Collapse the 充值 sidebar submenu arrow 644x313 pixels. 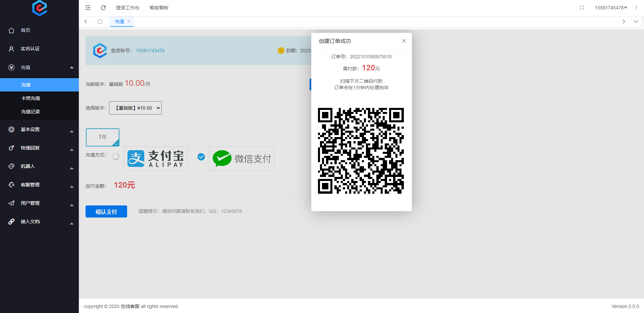point(72,68)
